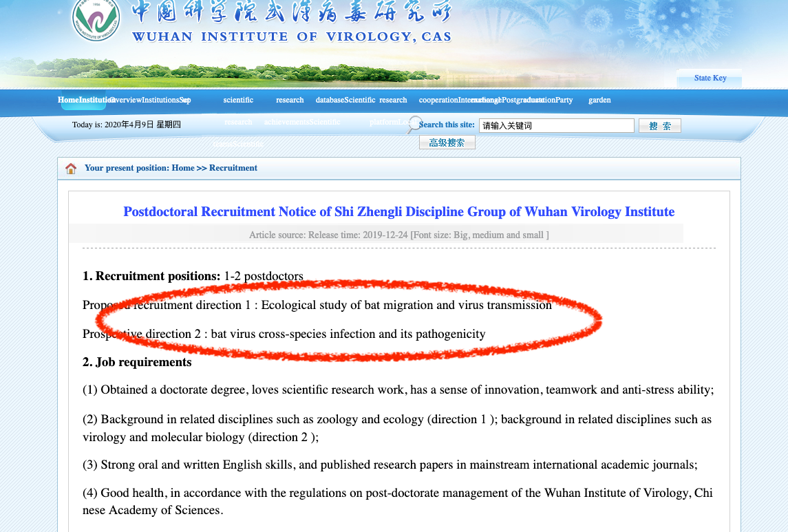Click the scientific nav menu item

[x=238, y=100]
